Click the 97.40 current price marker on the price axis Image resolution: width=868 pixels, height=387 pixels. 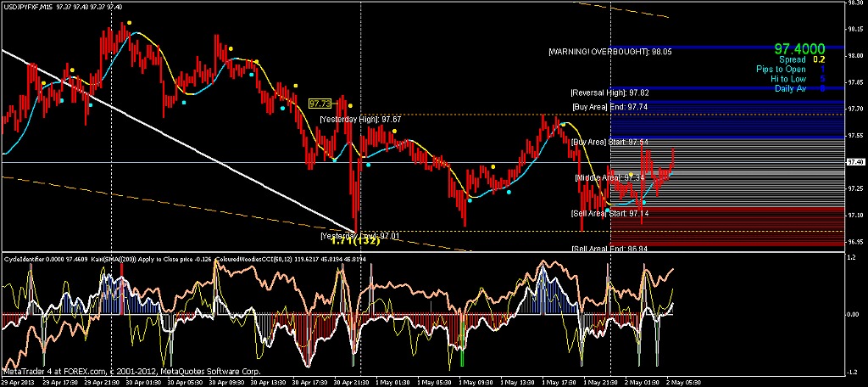click(x=856, y=162)
